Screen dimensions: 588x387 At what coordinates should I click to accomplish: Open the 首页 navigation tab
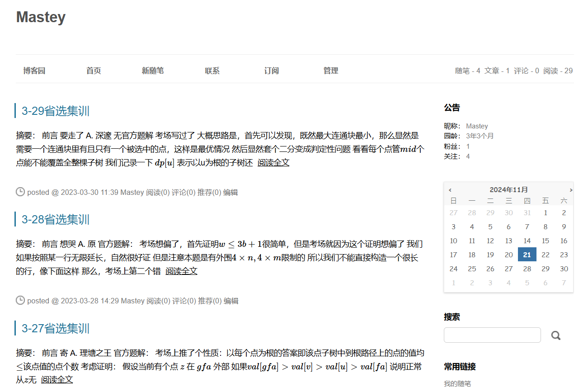pos(94,71)
